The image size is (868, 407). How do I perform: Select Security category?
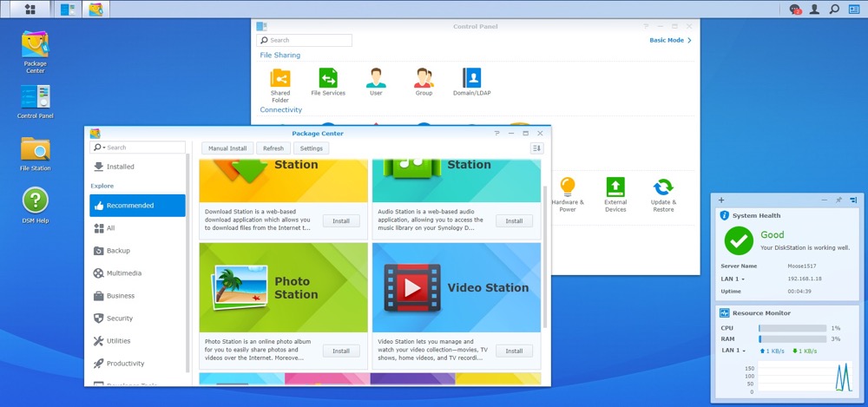coord(137,318)
